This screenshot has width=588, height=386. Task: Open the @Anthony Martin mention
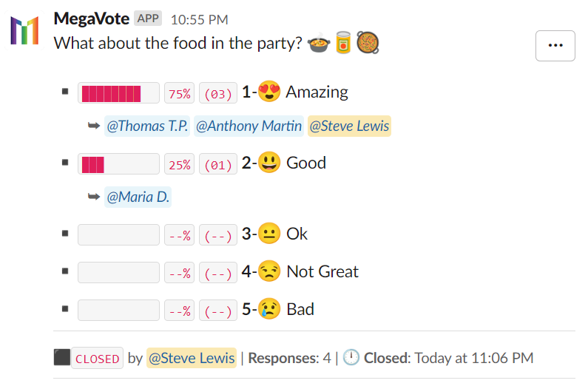tap(249, 126)
